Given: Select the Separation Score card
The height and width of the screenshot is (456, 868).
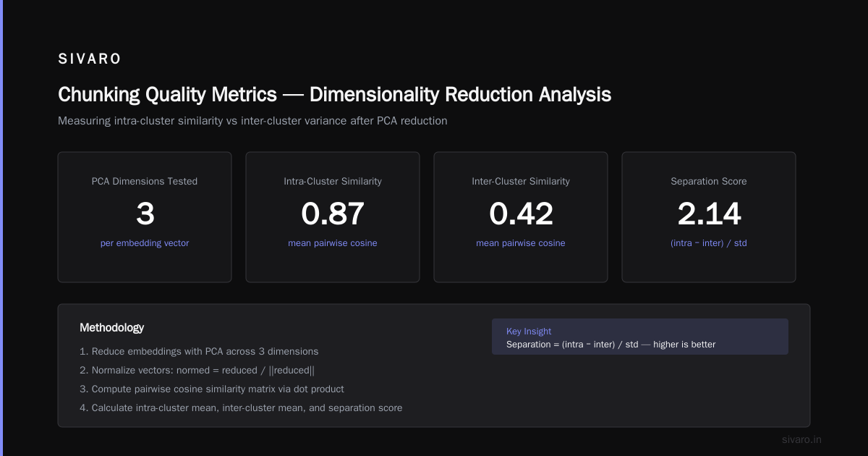Looking at the screenshot, I should pyautogui.click(x=709, y=217).
